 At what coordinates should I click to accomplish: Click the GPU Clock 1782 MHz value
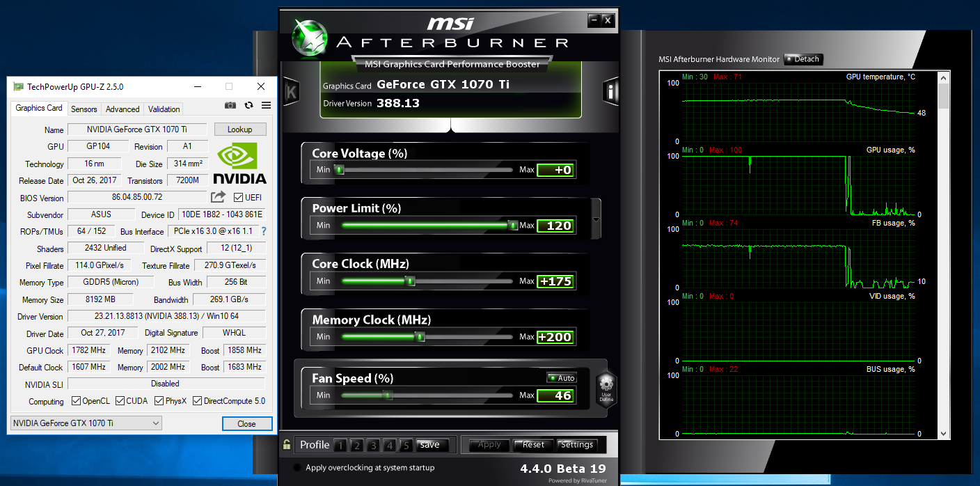(88, 350)
